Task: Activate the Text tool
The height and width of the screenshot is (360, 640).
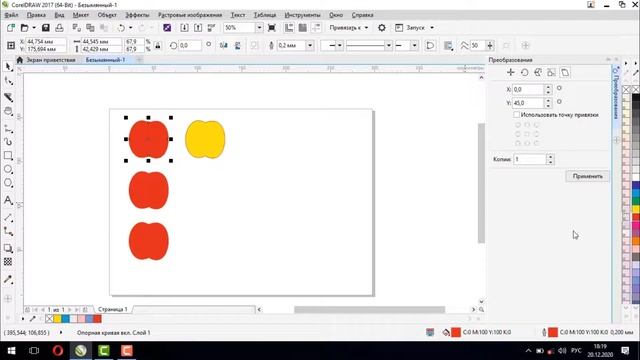Action: click(x=8, y=200)
